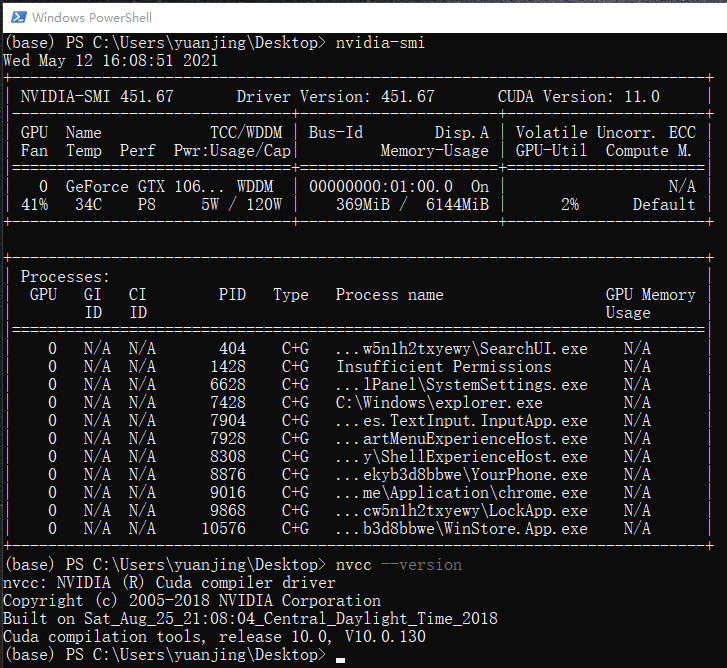The width and height of the screenshot is (727, 668).
Task: Click the temperature value '34C'
Action: pos(89,204)
